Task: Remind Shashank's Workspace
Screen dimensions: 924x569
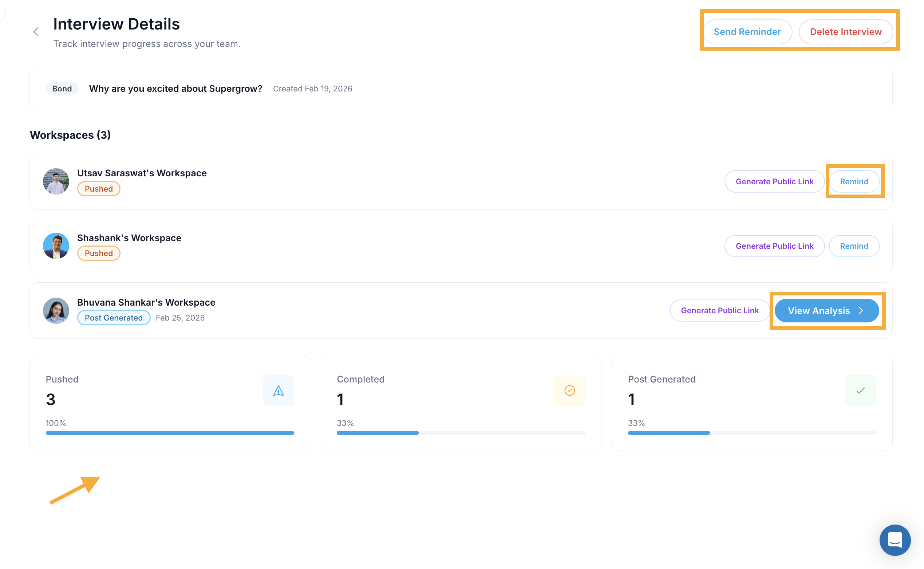Action: click(x=854, y=246)
